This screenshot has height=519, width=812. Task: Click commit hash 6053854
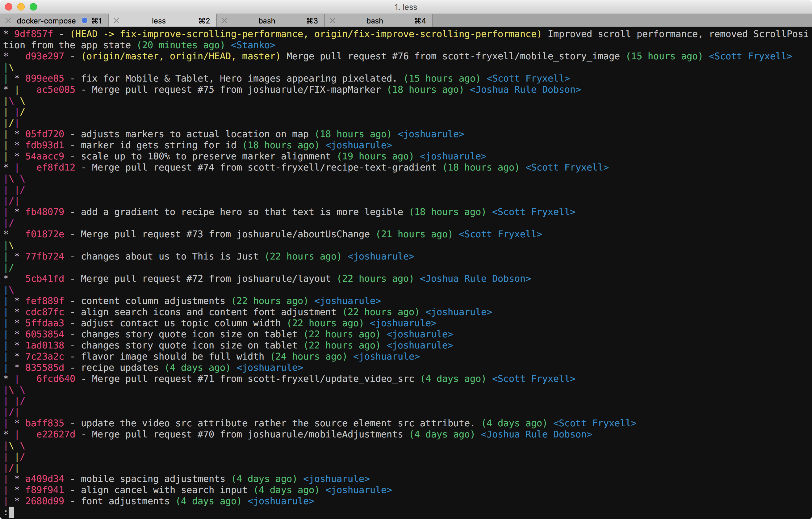coord(44,335)
